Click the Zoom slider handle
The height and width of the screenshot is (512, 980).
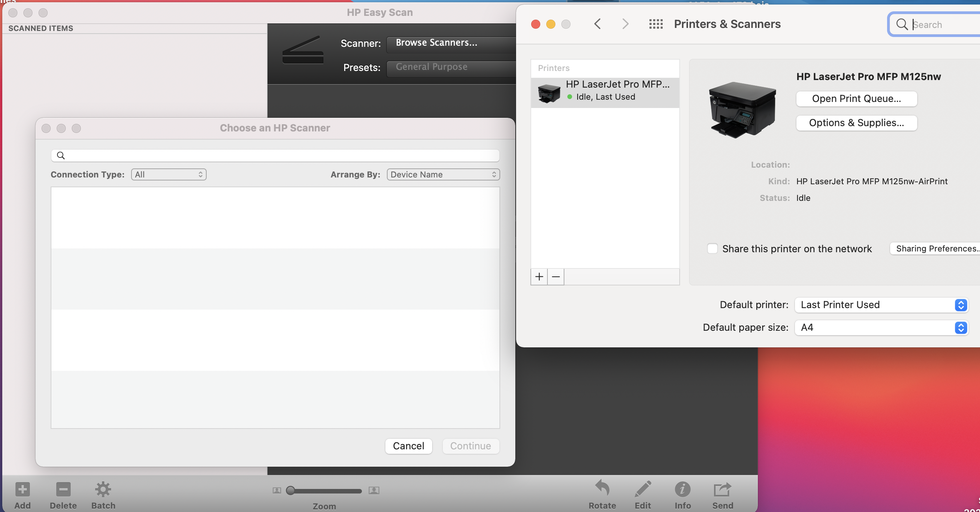(x=291, y=491)
